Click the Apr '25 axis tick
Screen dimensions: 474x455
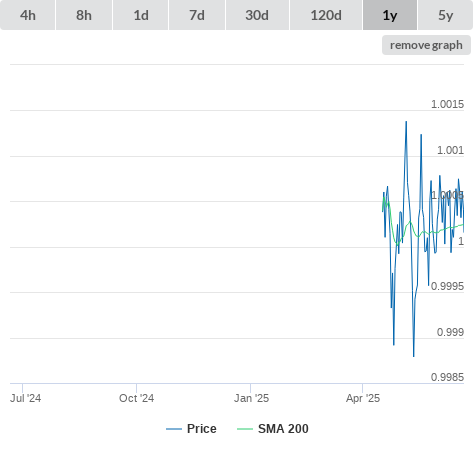click(363, 398)
